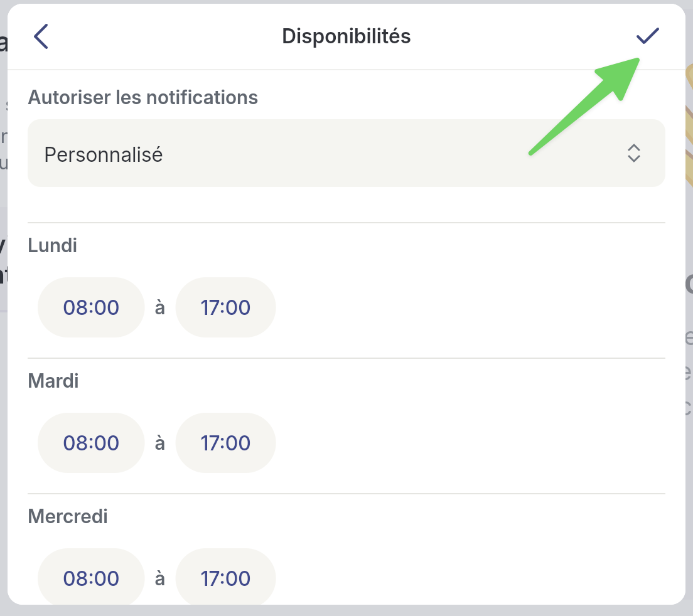The height and width of the screenshot is (616, 693).
Task: Click the Disponibilités dialog title
Action: point(346,36)
